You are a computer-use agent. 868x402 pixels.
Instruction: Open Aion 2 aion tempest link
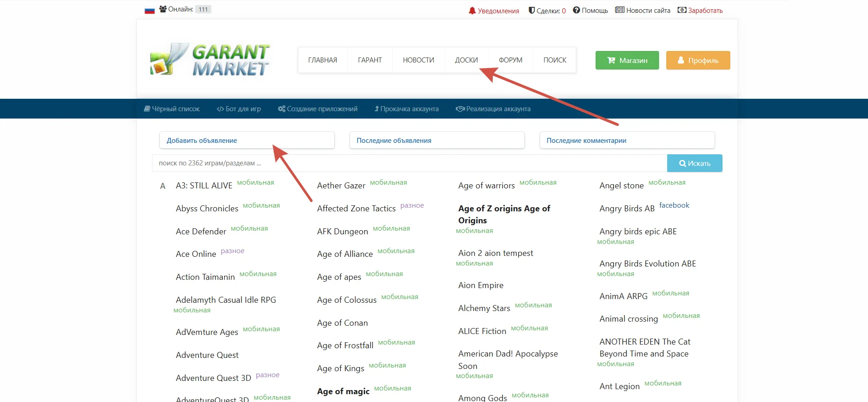click(496, 253)
